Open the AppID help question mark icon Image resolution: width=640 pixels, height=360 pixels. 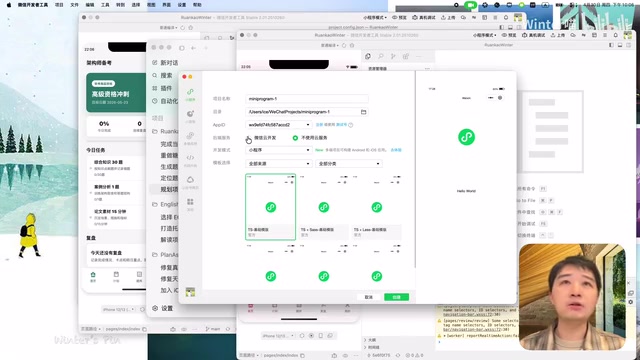(x=351, y=125)
